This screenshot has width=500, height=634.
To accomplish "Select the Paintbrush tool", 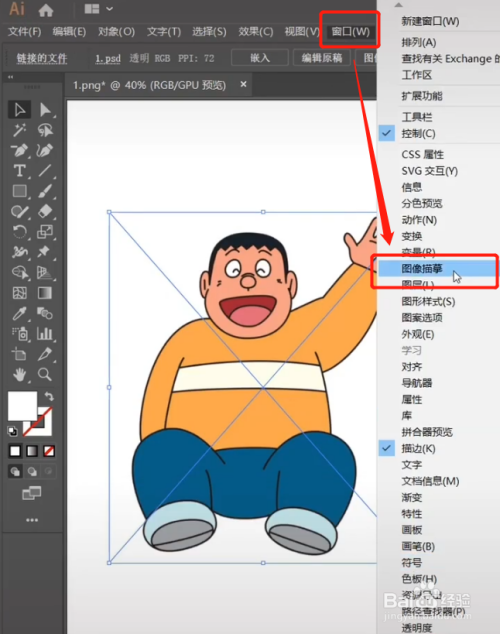I will [x=45, y=191].
